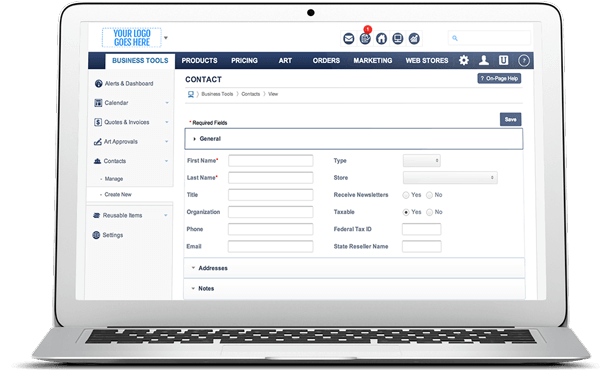Expand the Art Approvals arrow
Screen dimensions: 610x370
coord(167,142)
